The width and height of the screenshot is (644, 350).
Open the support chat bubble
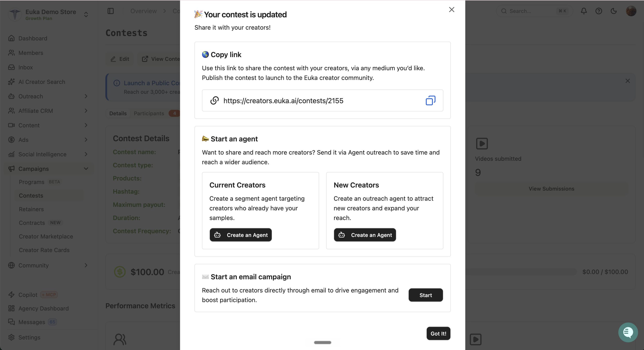point(628,332)
